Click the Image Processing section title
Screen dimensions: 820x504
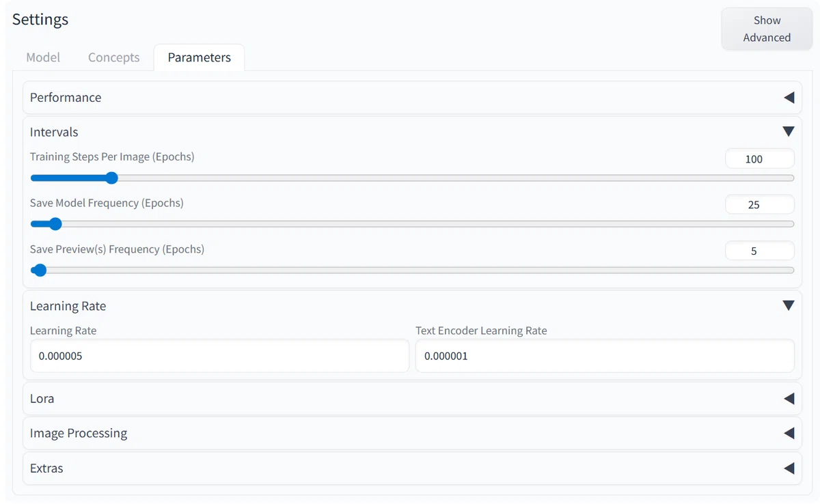click(79, 434)
